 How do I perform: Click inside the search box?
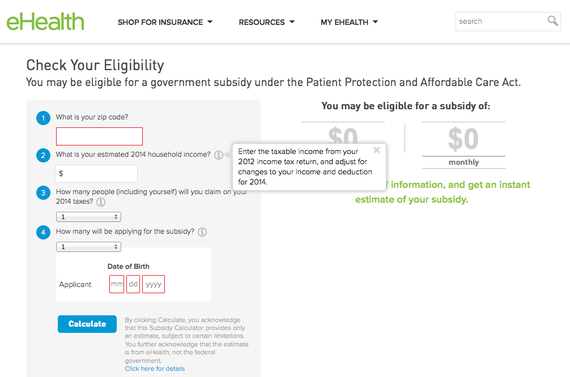tap(501, 21)
